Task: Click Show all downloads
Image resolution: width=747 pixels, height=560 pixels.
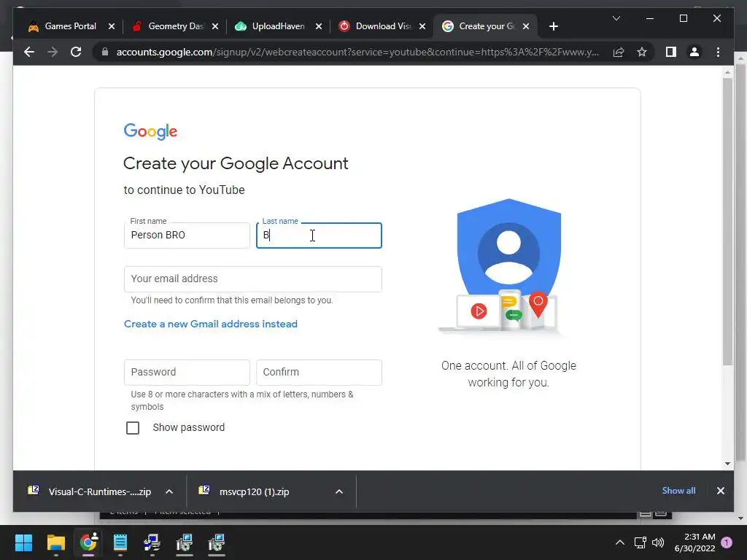Action: (x=678, y=491)
